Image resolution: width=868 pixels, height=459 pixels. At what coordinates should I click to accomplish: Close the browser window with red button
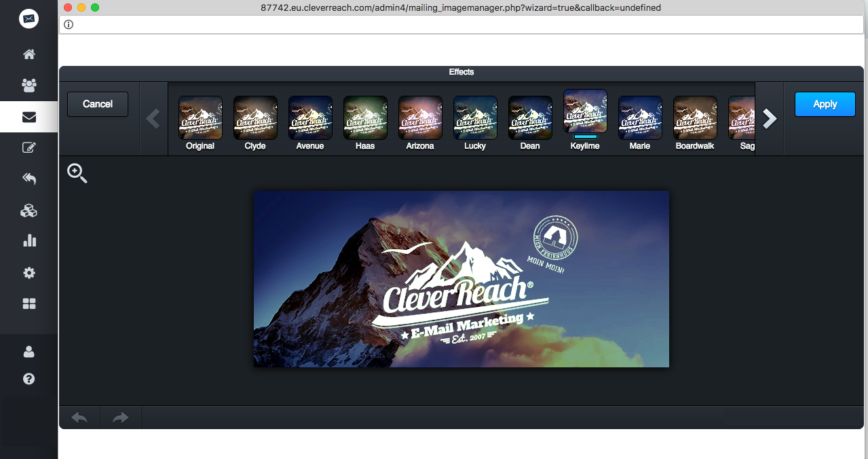68,7
